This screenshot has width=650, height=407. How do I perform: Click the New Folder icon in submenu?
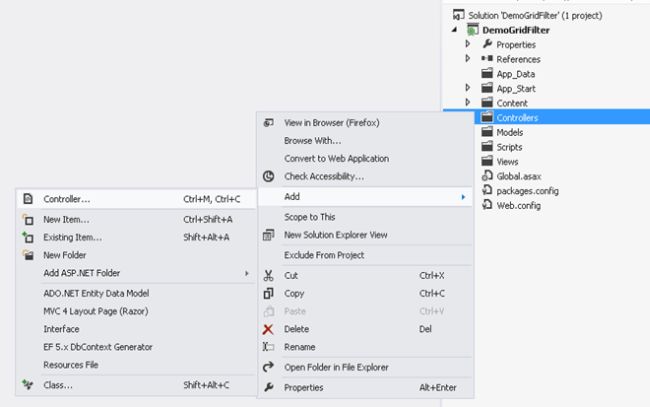(27, 255)
